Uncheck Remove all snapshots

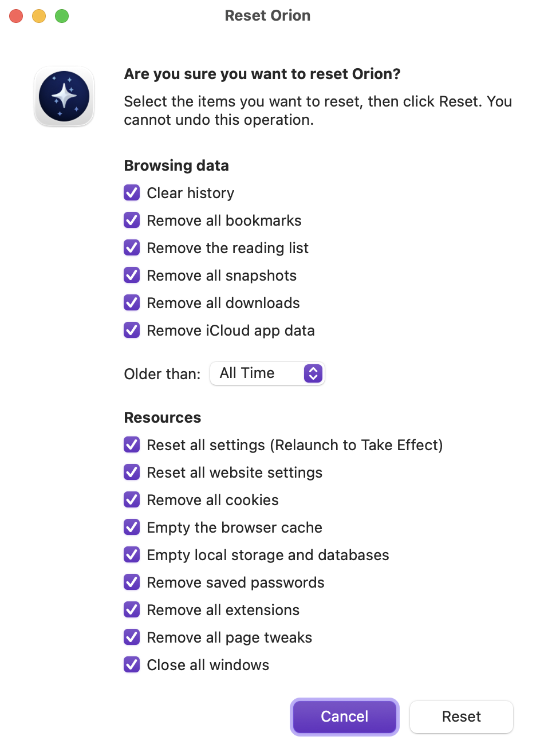(x=132, y=275)
